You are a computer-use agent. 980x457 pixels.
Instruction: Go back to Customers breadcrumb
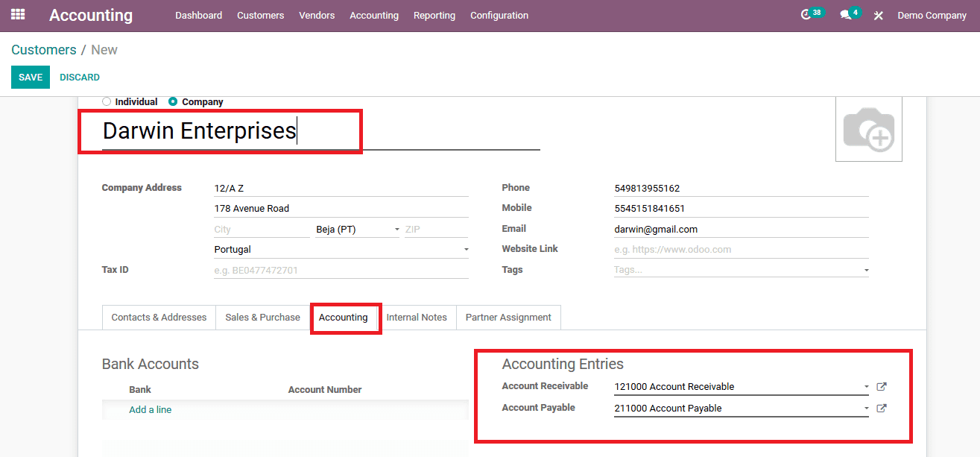44,50
